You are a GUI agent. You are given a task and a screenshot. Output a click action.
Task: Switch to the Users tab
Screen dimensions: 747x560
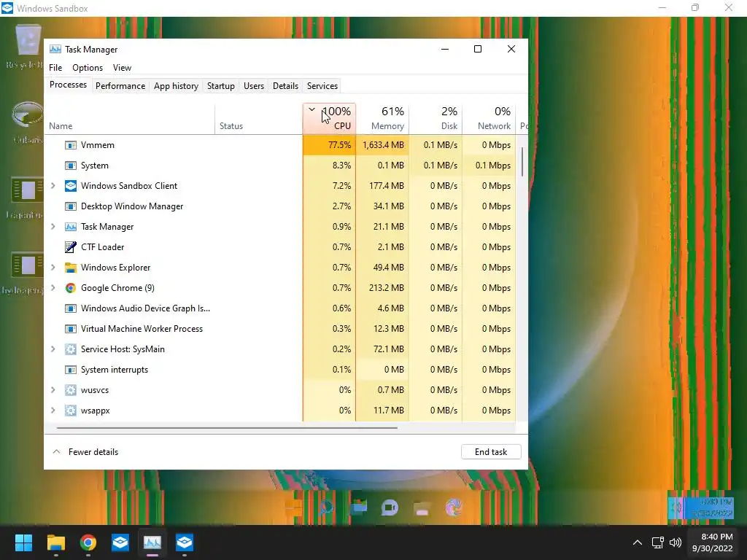click(x=253, y=86)
